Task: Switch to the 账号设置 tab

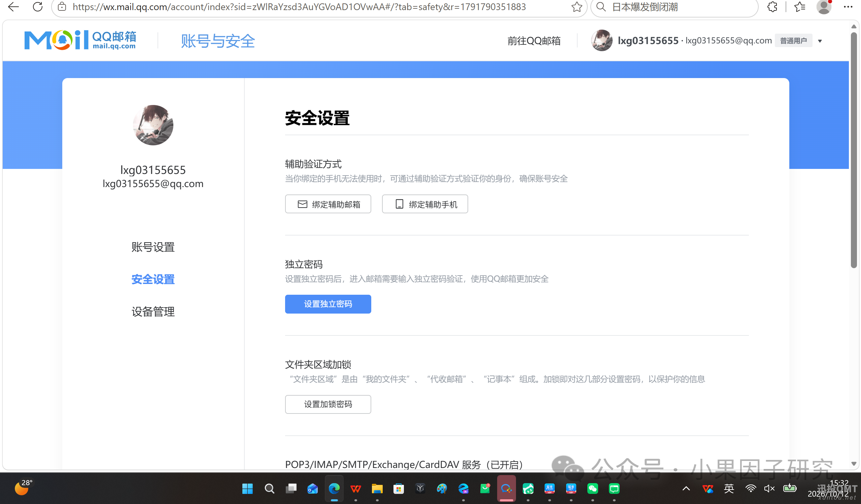Action: (x=153, y=247)
